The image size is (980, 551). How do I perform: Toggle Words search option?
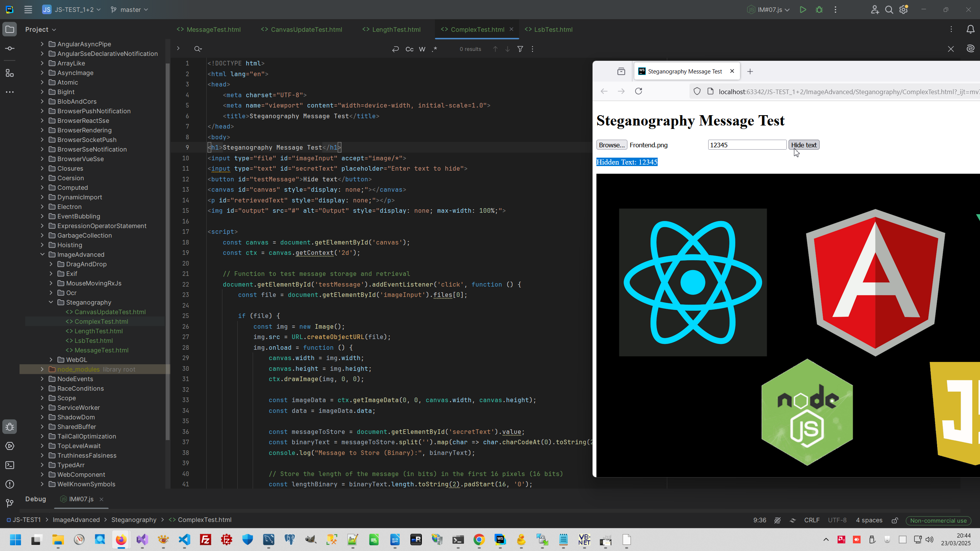tap(422, 49)
